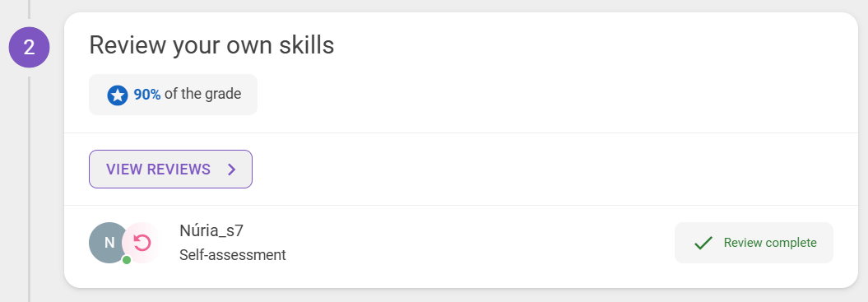Screen dimensions: 868x302
Task: Click the pink circular-arrow self-assessment icon
Action: click(x=143, y=243)
